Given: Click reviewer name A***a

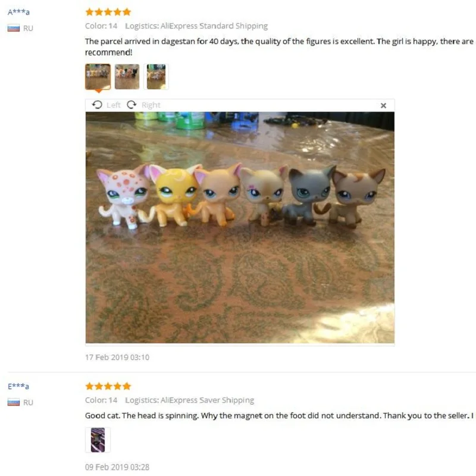Looking at the screenshot, I should 18,12.
